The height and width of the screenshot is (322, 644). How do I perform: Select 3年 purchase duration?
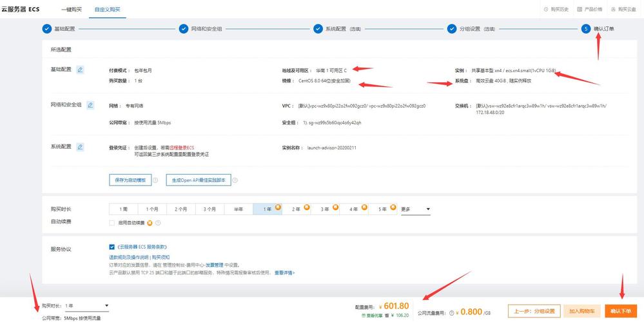[326, 209]
